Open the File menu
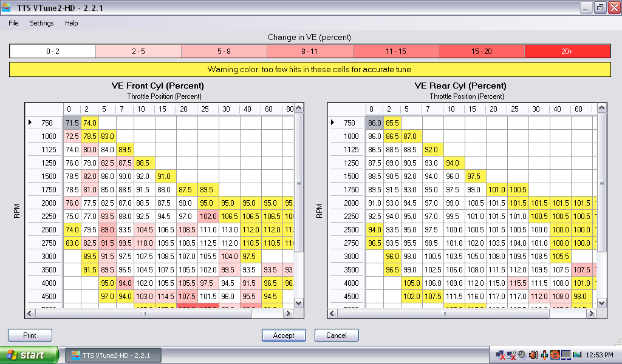The image size is (622, 364). (13, 23)
